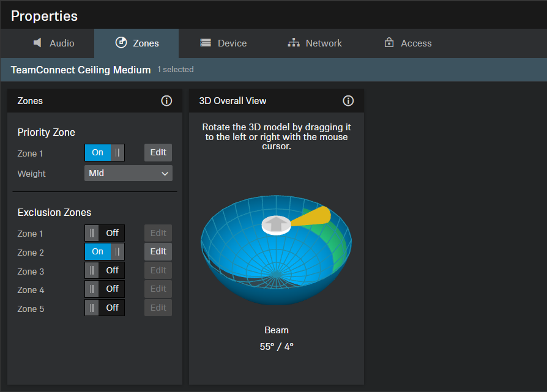This screenshot has width=547, height=392.
Task: Click the Network tab topology icon
Action: pyautogui.click(x=294, y=43)
